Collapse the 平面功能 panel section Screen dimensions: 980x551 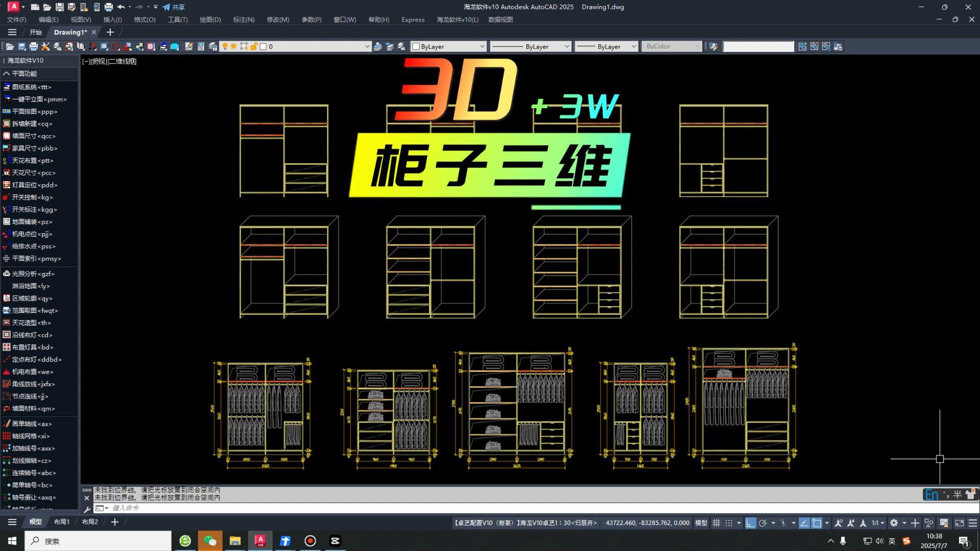(x=7, y=73)
